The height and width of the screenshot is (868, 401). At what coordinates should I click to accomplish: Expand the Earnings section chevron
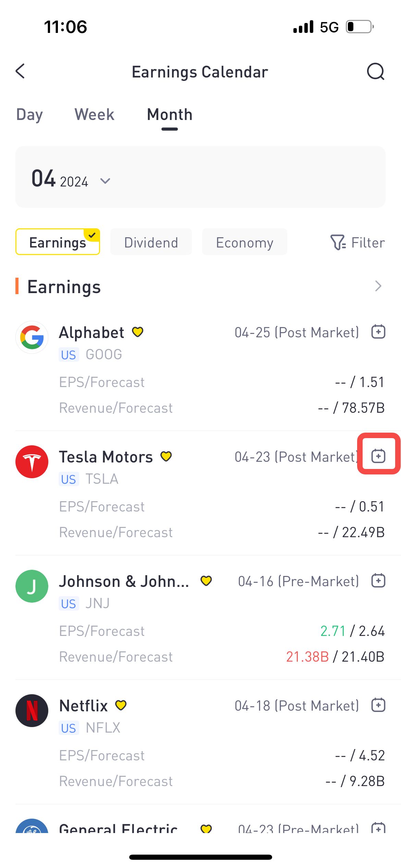click(378, 286)
